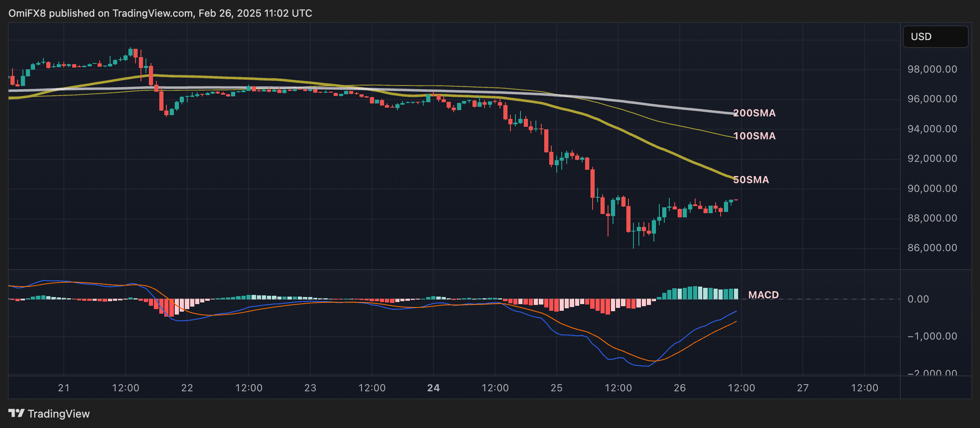The height and width of the screenshot is (428, 980).
Task: Click the −1,000.00 MACD axis label
Action: pyautogui.click(x=932, y=336)
